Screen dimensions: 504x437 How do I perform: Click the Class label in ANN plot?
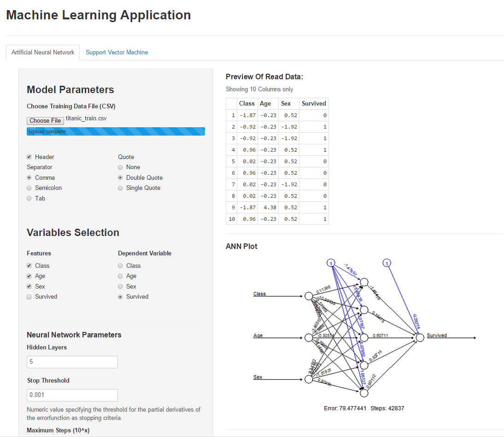pyautogui.click(x=259, y=294)
